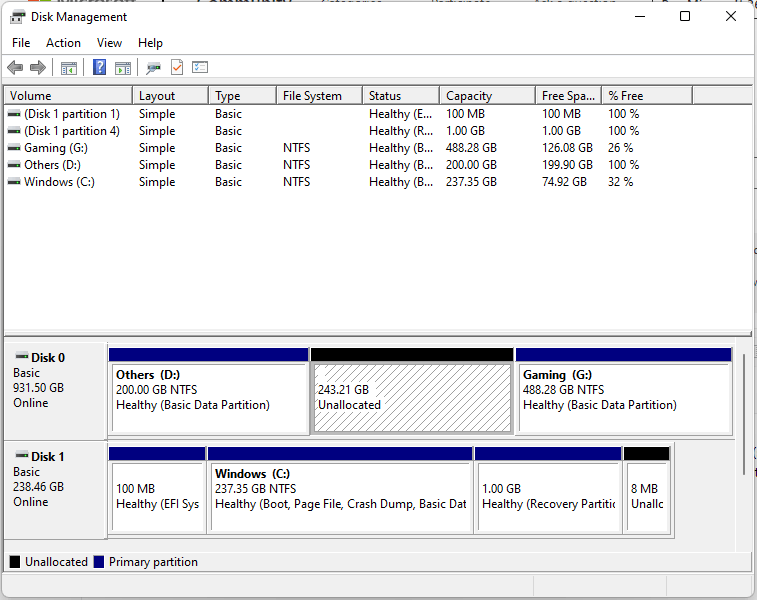Click the Disk 0 header icon
Viewport: 757px width, 600px height.
point(22,356)
